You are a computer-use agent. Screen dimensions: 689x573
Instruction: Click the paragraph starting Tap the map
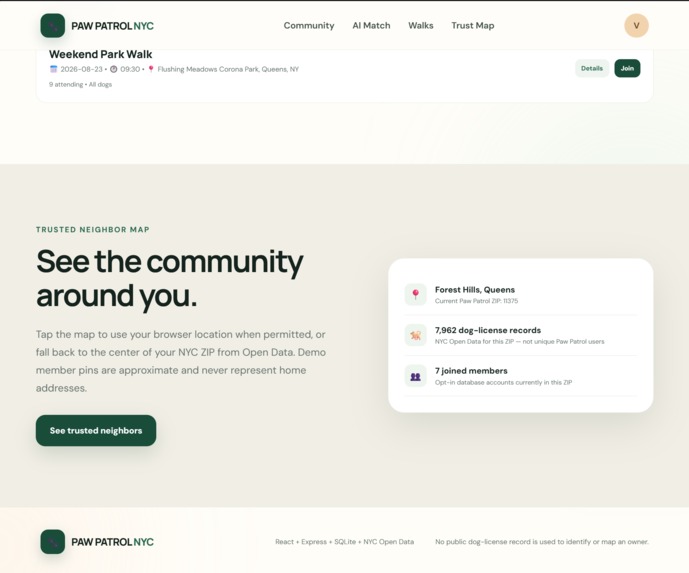pyautogui.click(x=181, y=361)
